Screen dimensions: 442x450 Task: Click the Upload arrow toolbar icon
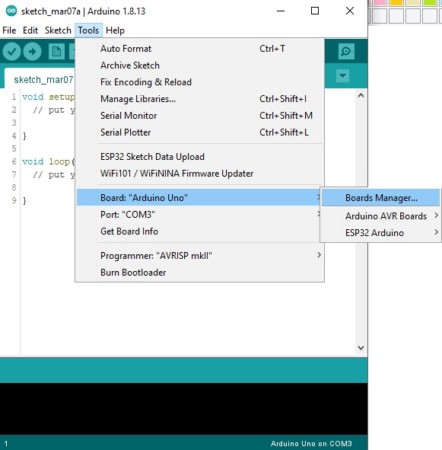32,52
